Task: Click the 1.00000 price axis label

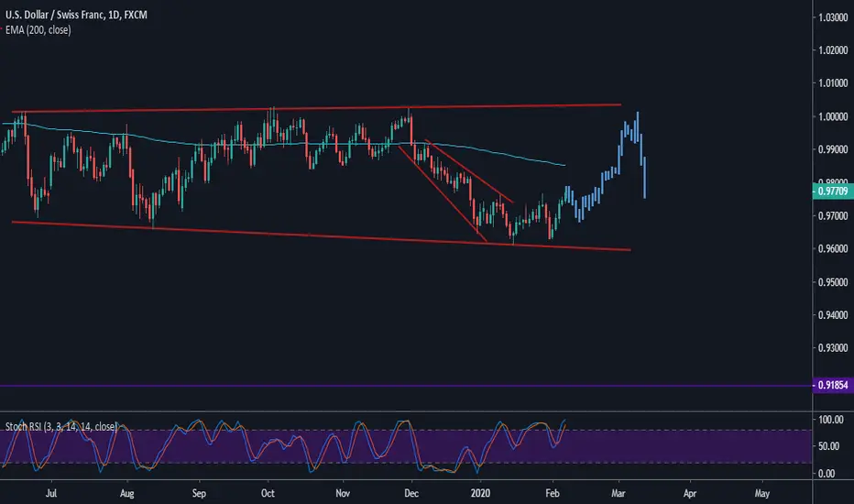Action: pos(833,116)
